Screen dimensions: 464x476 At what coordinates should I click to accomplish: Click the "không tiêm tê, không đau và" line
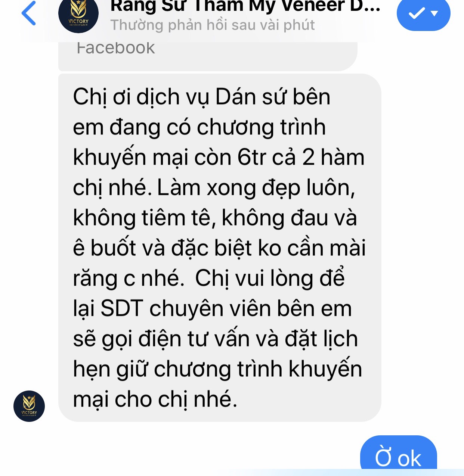pyautogui.click(x=215, y=218)
